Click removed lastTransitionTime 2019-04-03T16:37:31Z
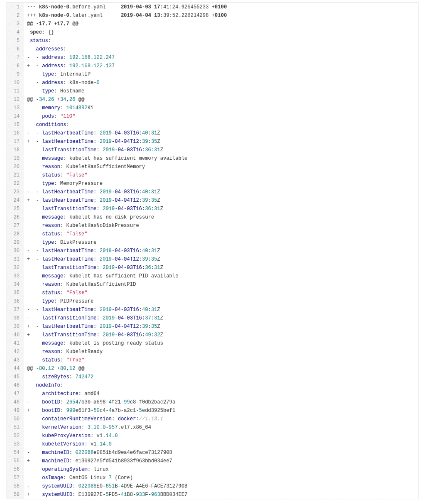This screenshot has width=424, height=504. [x=133, y=318]
